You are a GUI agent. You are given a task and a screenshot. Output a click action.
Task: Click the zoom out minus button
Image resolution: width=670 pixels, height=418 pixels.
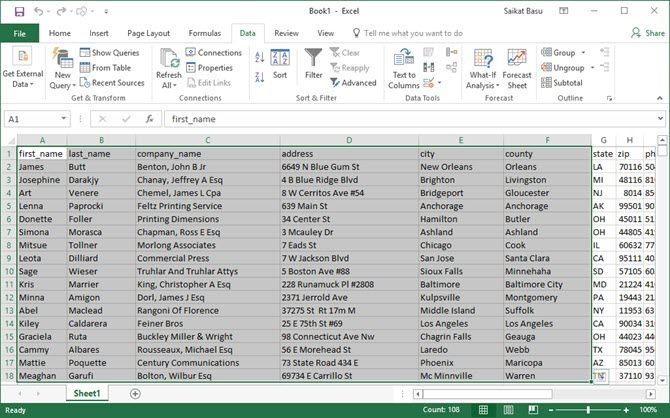point(552,410)
